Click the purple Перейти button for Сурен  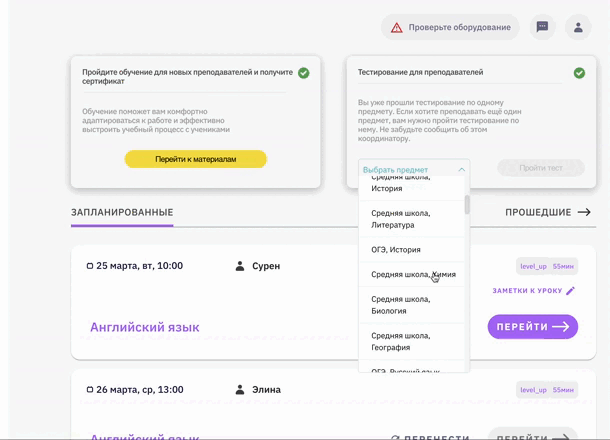click(x=532, y=327)
